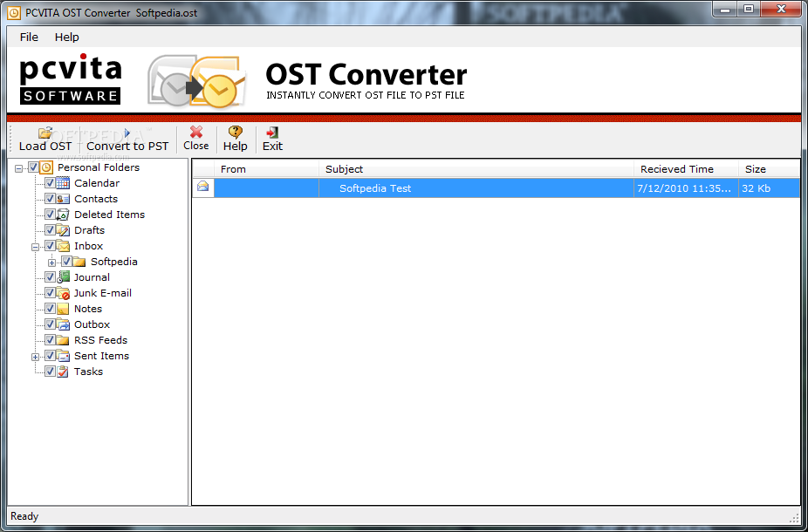Click the Tasks folder icon
The image size is (808, 532).
[x=63, y=372]
